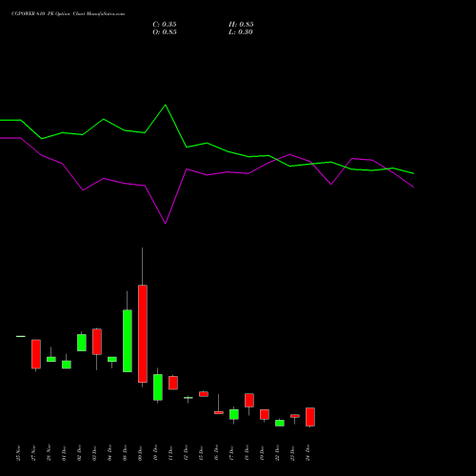Screen dimensions: 476x476
Task: Click the 27 Nov date label
Action: (33, 453)
